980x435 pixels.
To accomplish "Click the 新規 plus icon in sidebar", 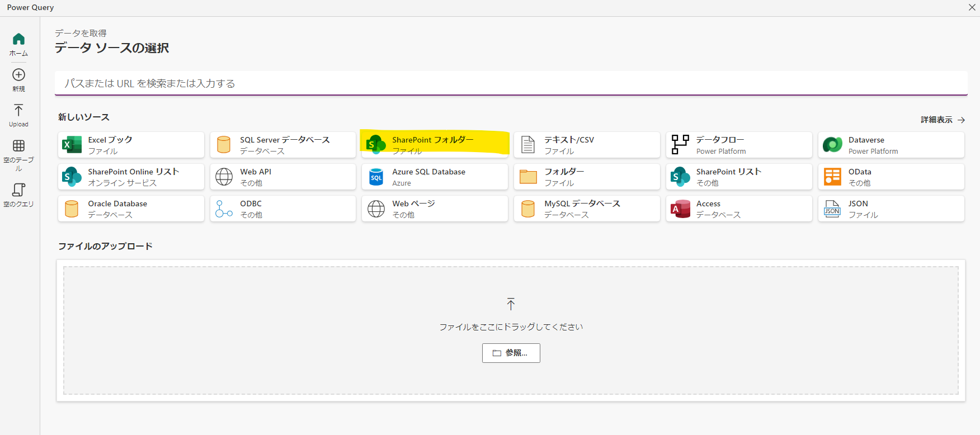I will [x=18, y=75].
